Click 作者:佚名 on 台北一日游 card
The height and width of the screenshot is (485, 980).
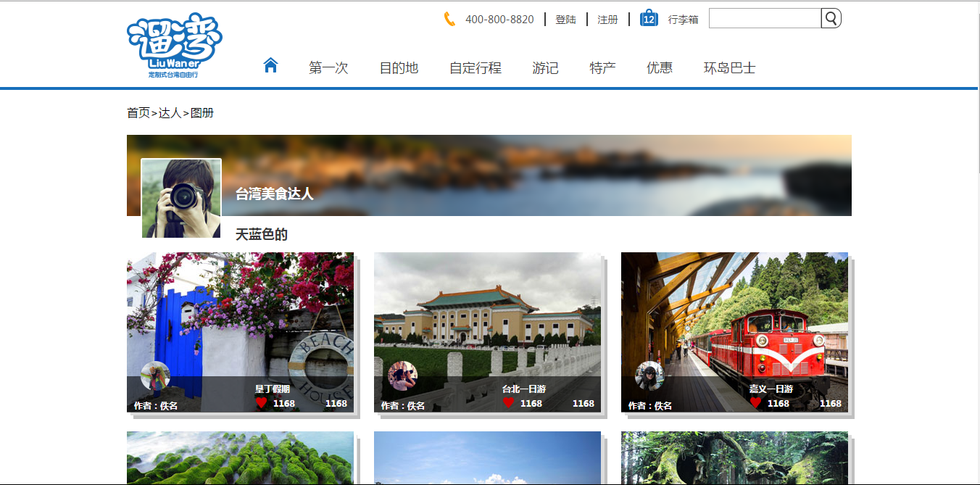point(403,405)
